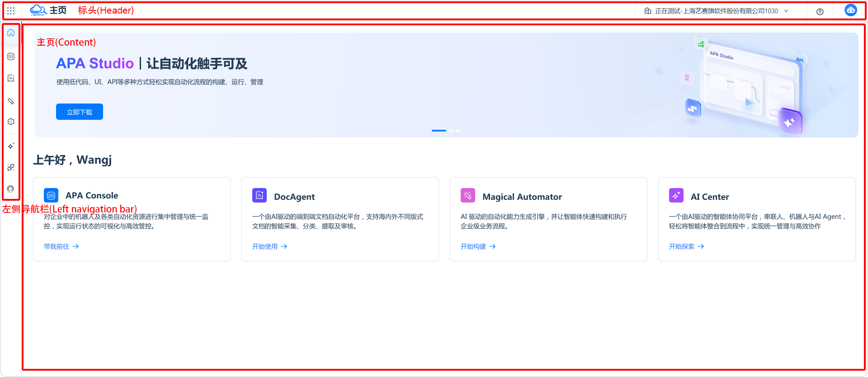Viewport: 868px width, 377px height.
Task: Open AI Center sparkle icon in sidebar
Action: coord(11,146)
